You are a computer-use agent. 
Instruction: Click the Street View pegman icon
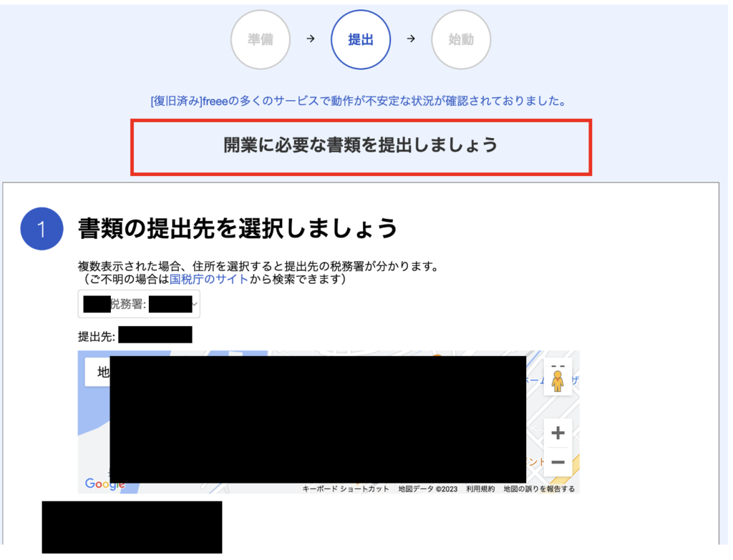pyautogui.click(x=558, y=380)
